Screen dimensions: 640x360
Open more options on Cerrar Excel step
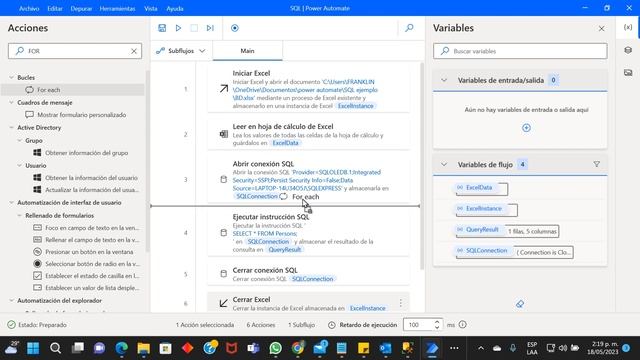400,303
